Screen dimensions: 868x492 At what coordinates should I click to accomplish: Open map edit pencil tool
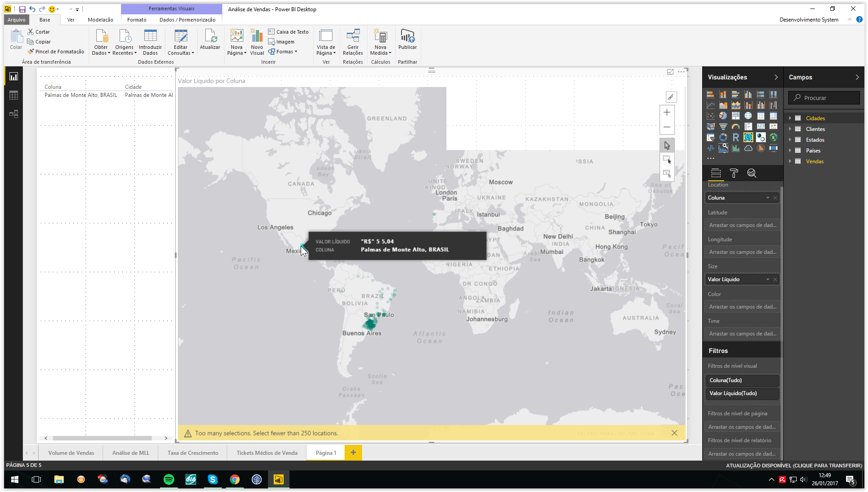(x=671, y=97)
